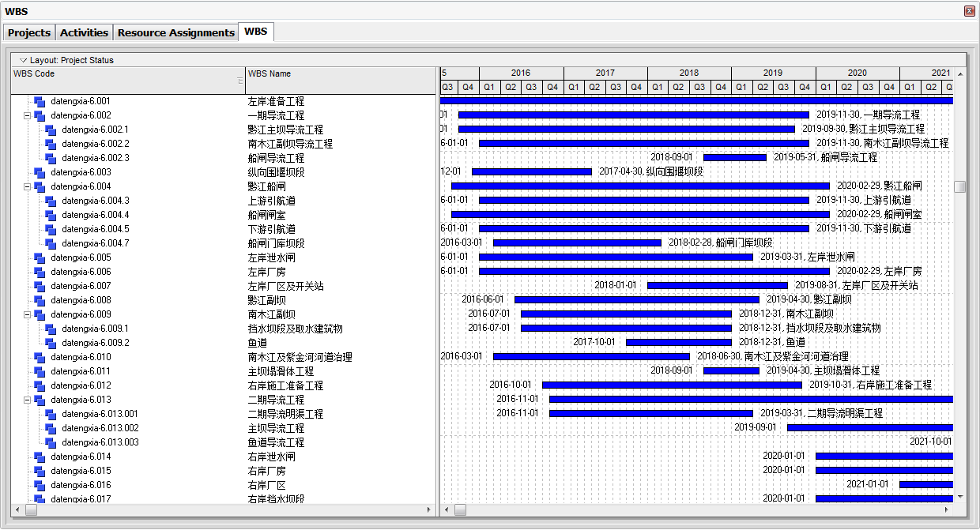
Task: Click the WBS Name column header
Action: tap(341, 81)
